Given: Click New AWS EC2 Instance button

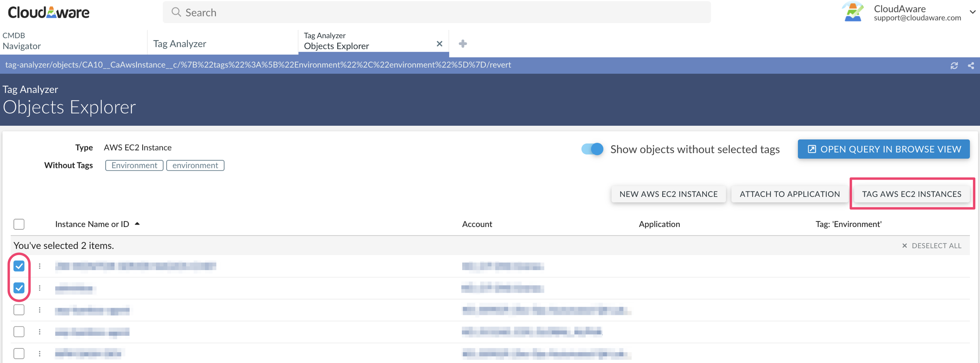Looking at the screenshot, I should 668,194.
